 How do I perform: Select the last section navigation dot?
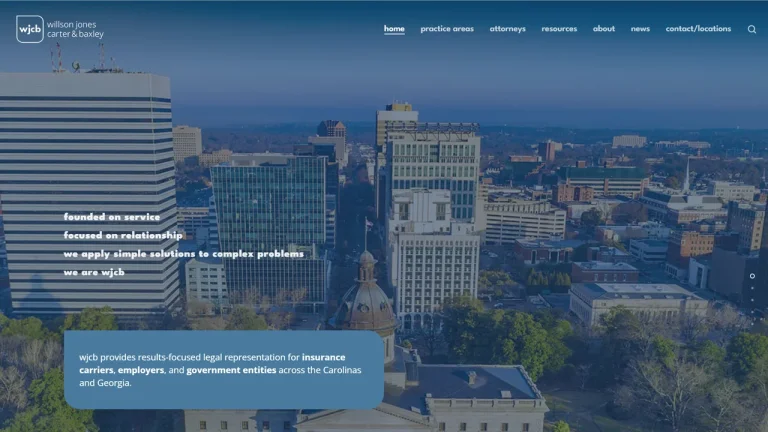(752, 324)
